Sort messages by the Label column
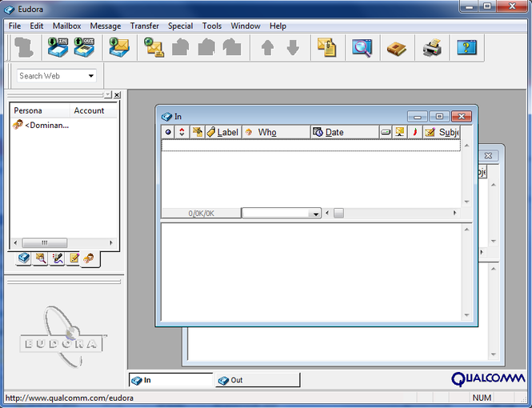Screen dimensions: 532x408 [223, 132]
